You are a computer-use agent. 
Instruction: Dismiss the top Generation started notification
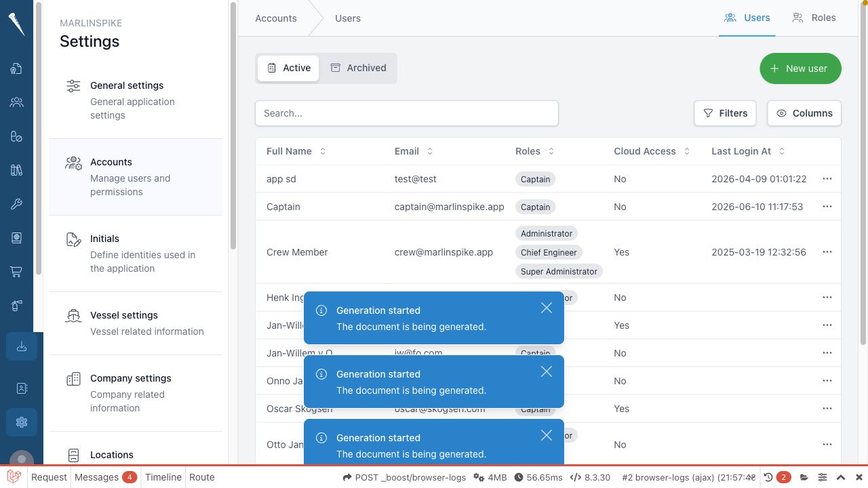[547, 308]
